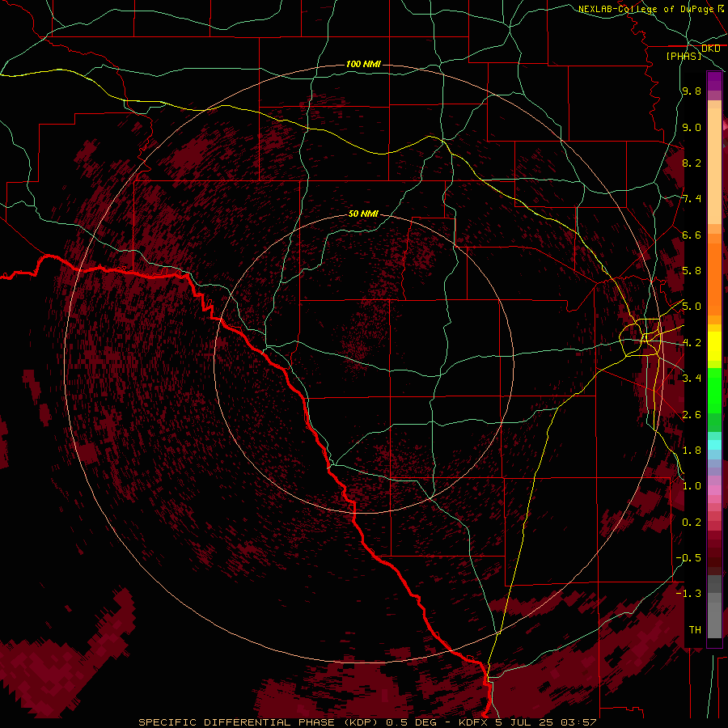Select the bright green segment of color bar
Screen dimensions: 728x728
[714, 390]
